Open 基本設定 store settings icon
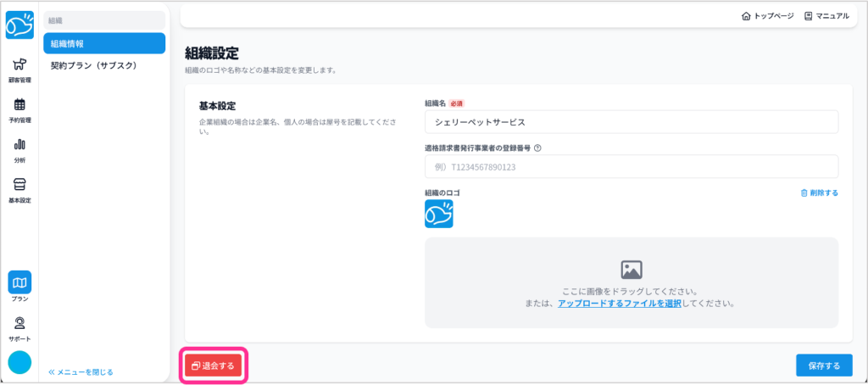The width and height of the screenshot is (868, 385). tap(19, 188)
